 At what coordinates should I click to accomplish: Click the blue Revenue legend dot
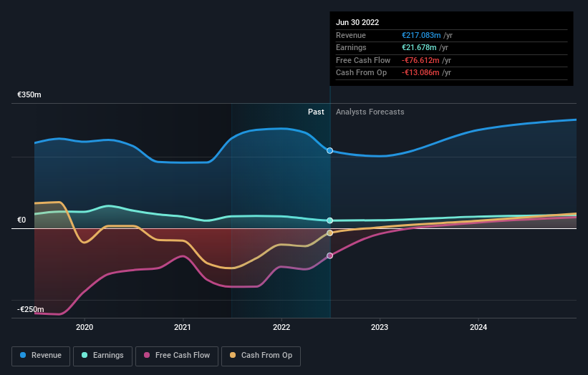tap(23, 355)
